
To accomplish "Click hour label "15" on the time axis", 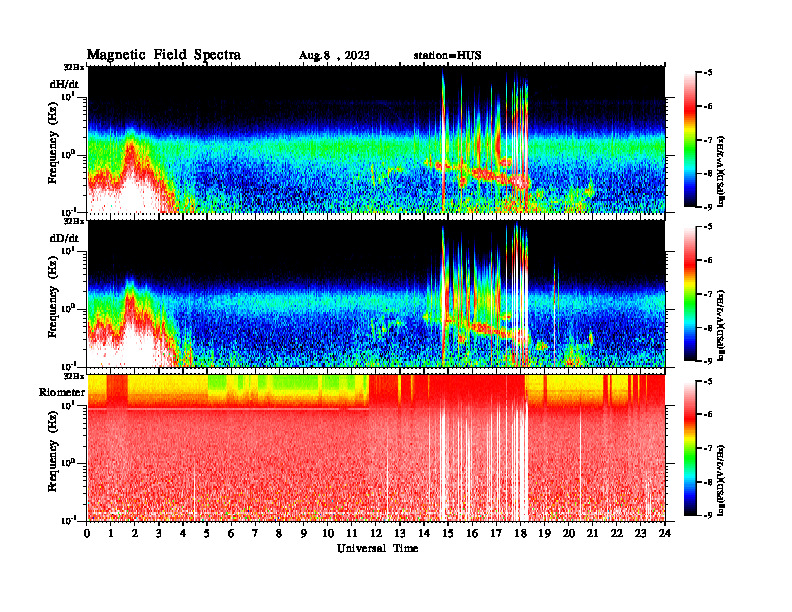I will (x=448, y=533).
